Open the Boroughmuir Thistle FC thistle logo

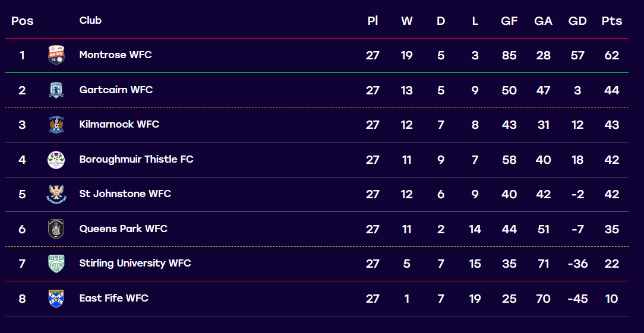tap(56, 160)
